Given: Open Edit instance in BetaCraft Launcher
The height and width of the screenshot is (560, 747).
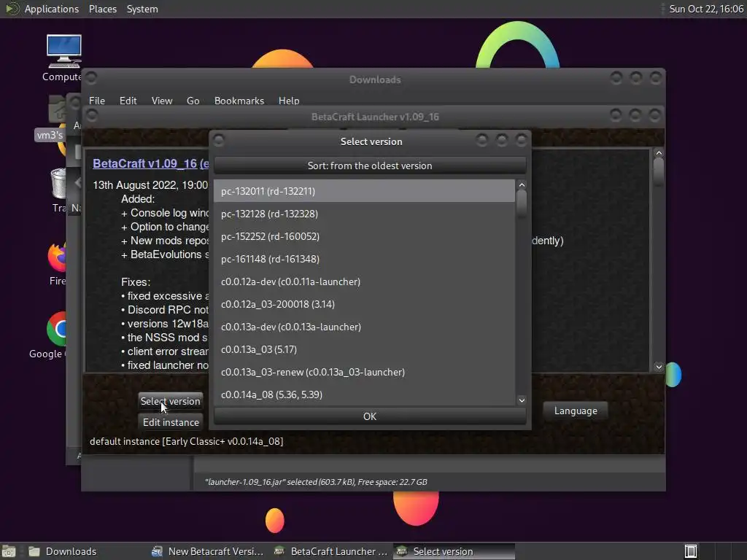Looking at the screenshot, I should [x=171, y=422].
